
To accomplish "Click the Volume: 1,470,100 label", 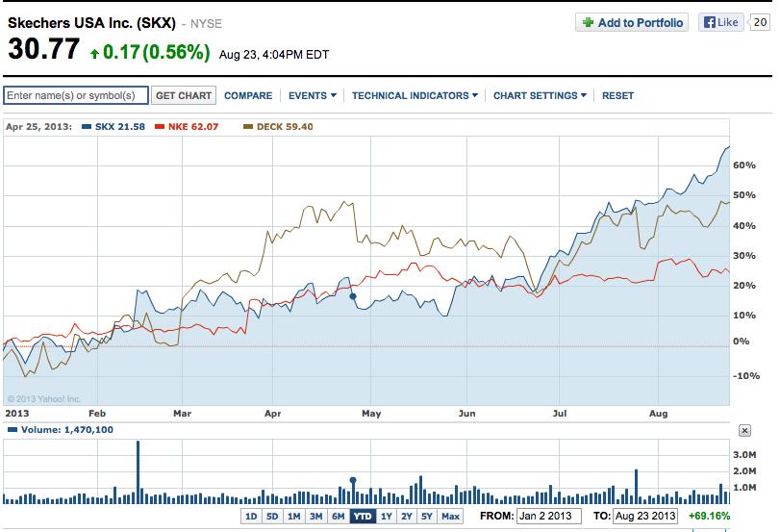I will 67,430.
